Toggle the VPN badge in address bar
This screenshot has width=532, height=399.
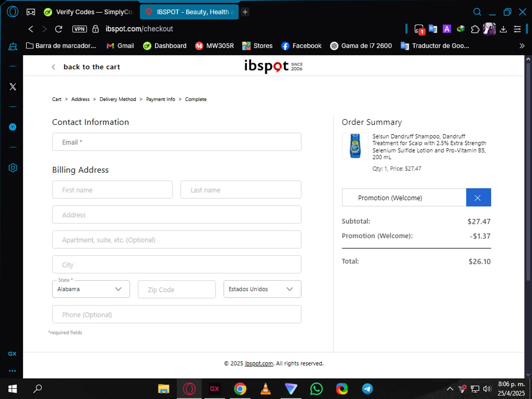[79, 29]
